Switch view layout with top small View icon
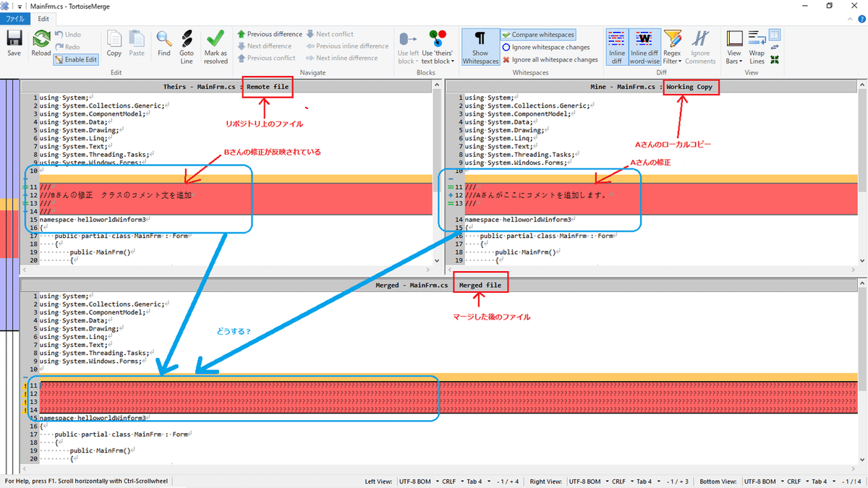This screenshot has width=868, height=488. (775, 35)
